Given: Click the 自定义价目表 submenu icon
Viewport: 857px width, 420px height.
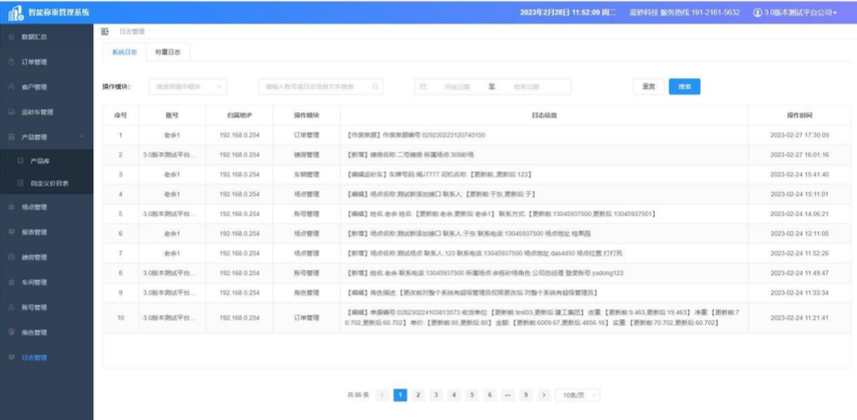Looking at the screenshot, I should (21, 183).
